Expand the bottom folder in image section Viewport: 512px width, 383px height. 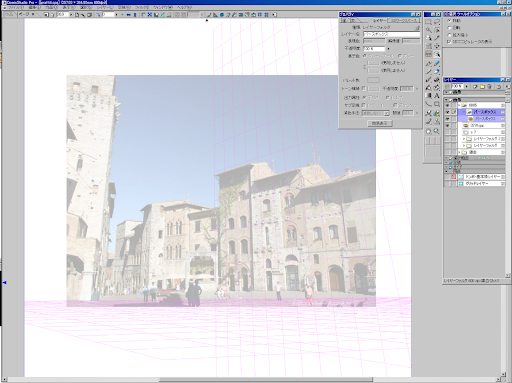(x=459, y=152)
